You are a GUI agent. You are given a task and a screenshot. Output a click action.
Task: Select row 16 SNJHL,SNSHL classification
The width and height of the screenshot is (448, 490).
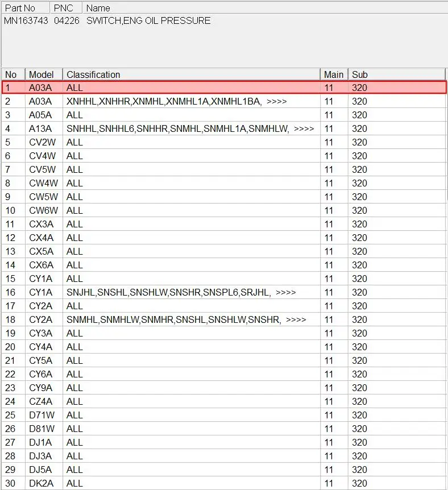(x=168, y=293)
